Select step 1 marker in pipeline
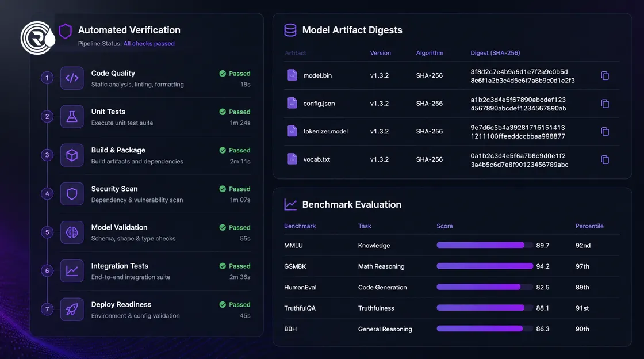644x359 pixels. point(47,78)
